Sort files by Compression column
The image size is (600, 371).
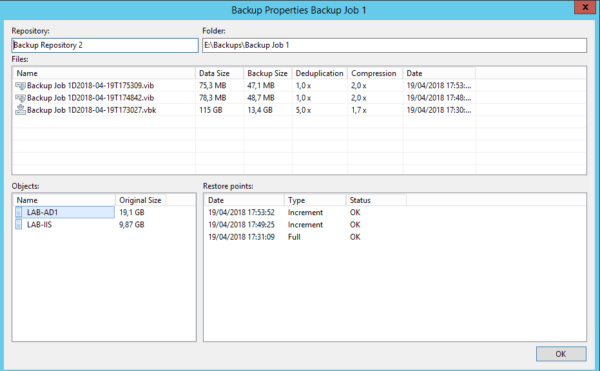coord(375,73)
